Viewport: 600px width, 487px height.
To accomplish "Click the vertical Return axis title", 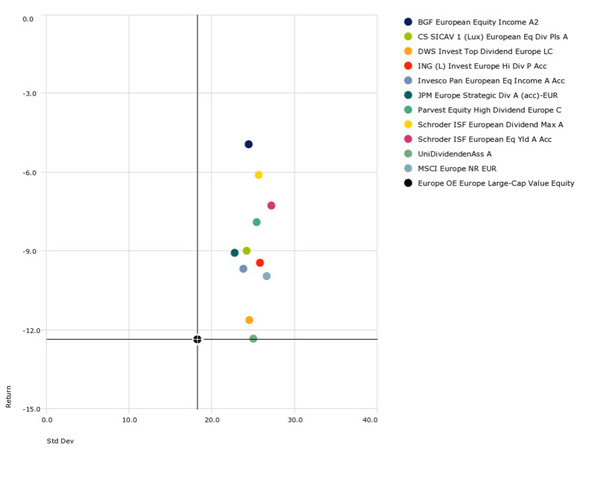I will coord(10,396).
